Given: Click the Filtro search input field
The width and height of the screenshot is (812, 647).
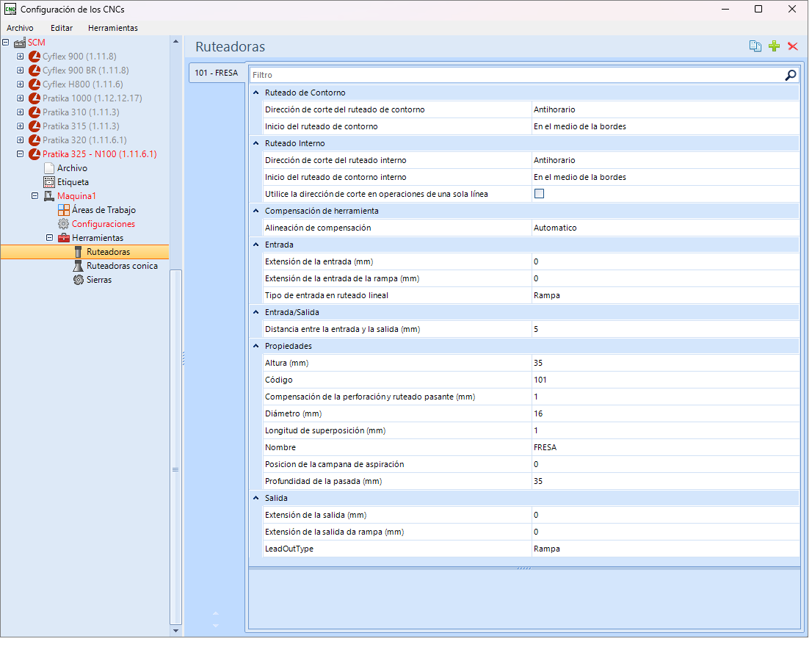Looking at the screenshot, I should (x=516, y=75).
